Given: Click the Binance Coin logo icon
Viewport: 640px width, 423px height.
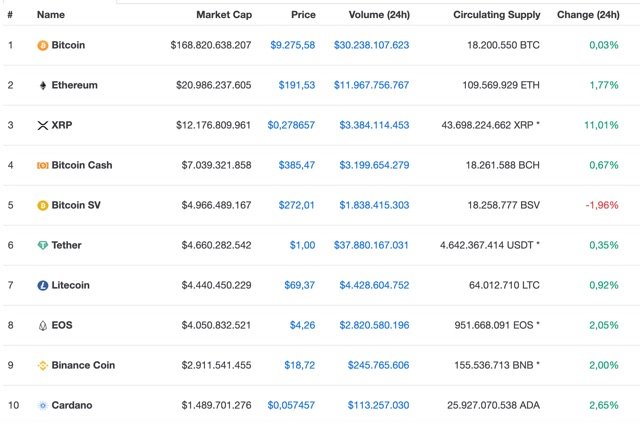Looking at the screenshot, I should click(42, 365).
